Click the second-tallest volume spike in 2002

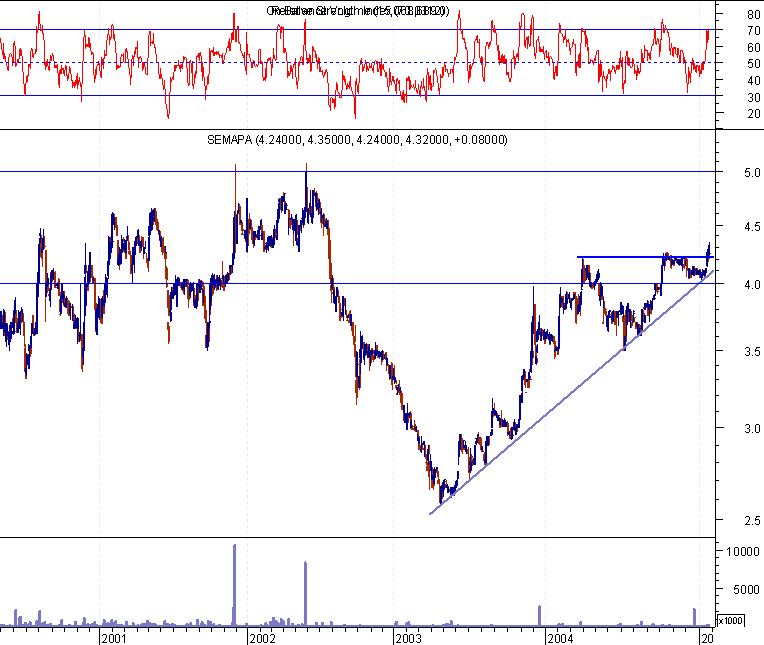pos(306,593)
